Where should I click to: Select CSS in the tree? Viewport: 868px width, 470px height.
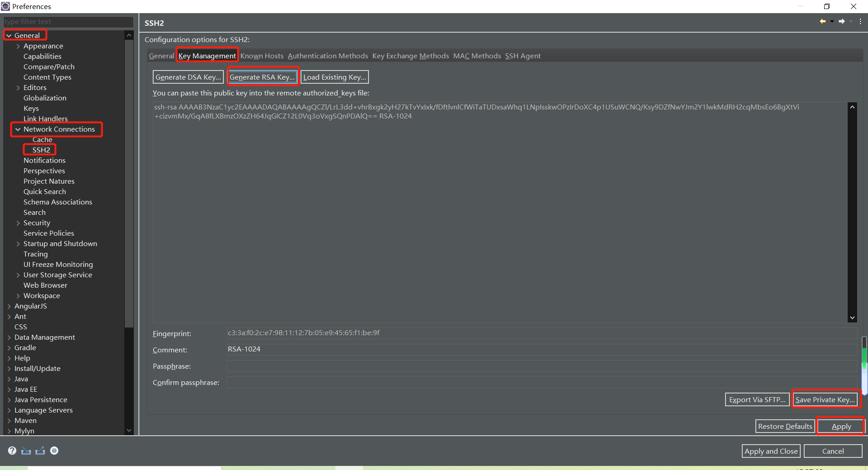coord(21,327)
